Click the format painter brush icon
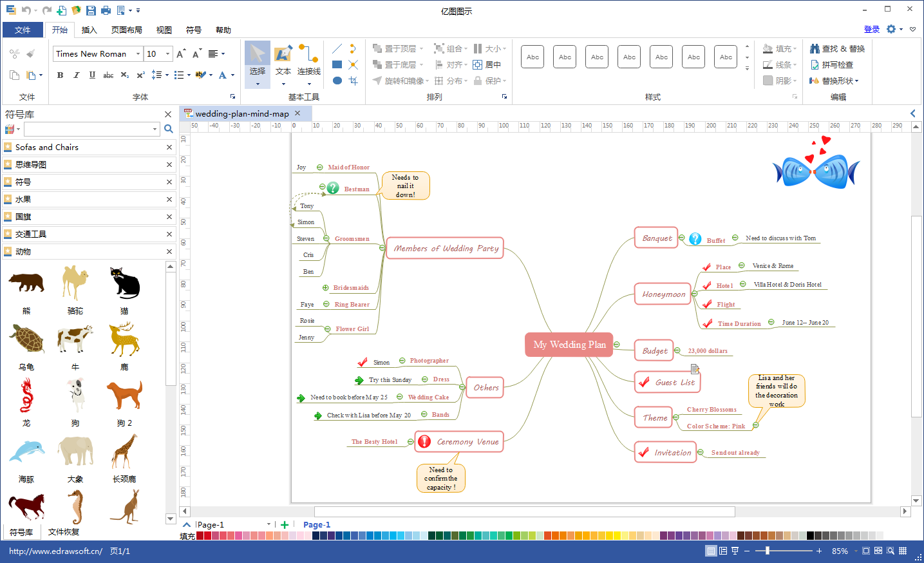Screen dimensions: 924x563 click(30, 53)
